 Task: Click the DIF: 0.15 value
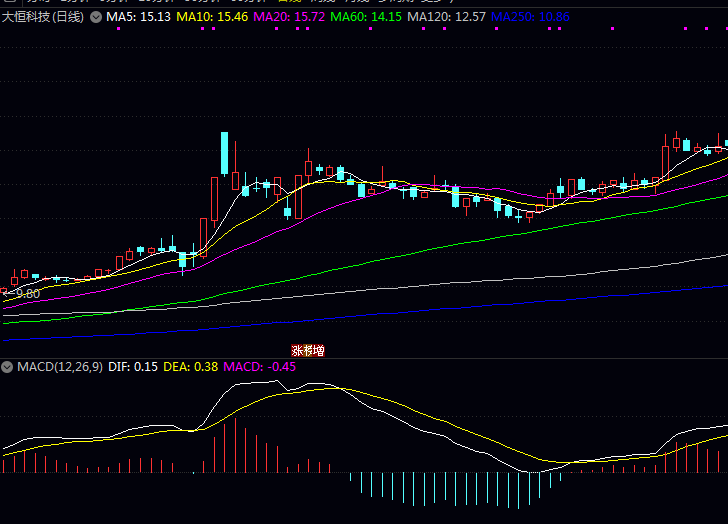click(133, 367)
